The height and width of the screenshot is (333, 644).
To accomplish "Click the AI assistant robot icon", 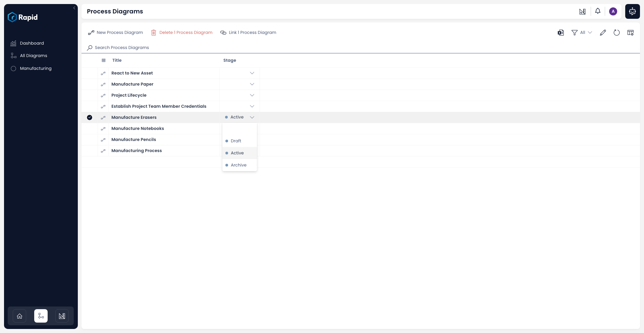I will tap(632, 11).
